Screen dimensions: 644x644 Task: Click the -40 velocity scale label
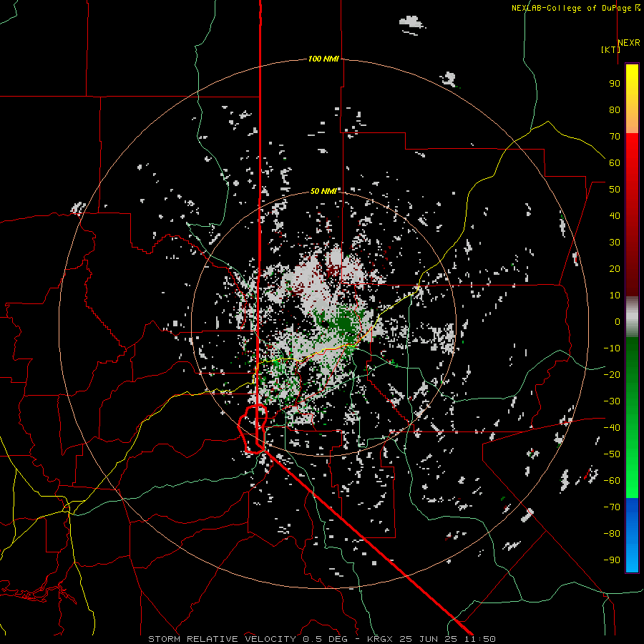tap(612, 428)
